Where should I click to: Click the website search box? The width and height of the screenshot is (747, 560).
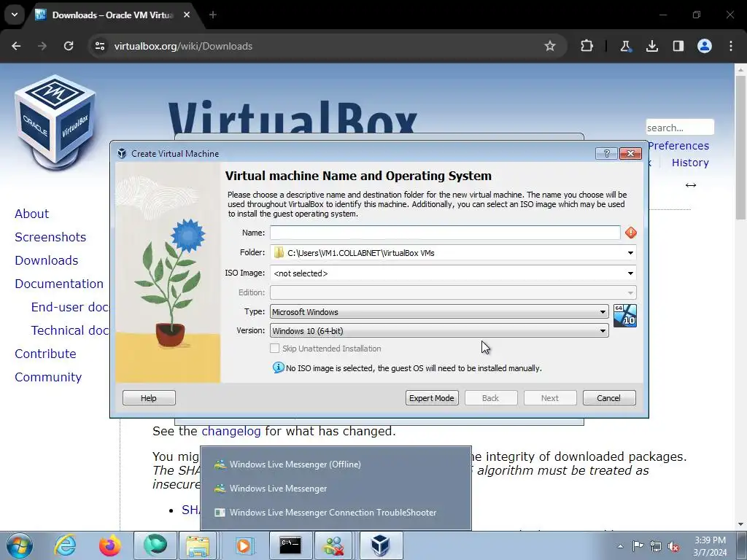click(x=680, y=128)
